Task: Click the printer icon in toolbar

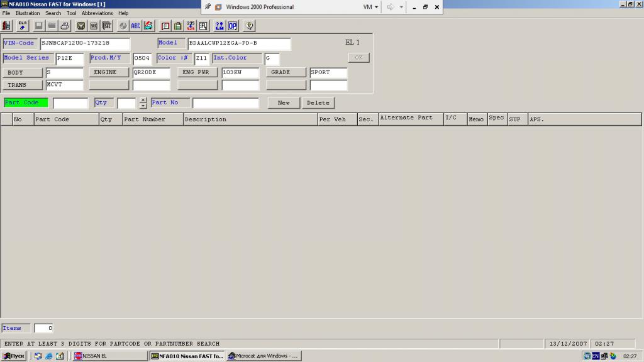Action: point(65,26)
